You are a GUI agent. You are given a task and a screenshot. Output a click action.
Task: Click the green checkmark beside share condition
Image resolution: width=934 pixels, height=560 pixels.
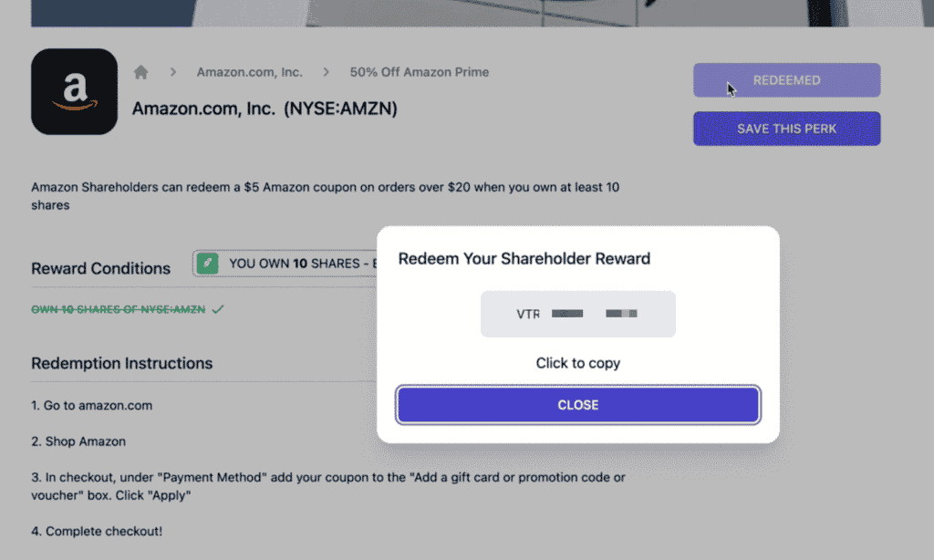(x=218, y=309)
